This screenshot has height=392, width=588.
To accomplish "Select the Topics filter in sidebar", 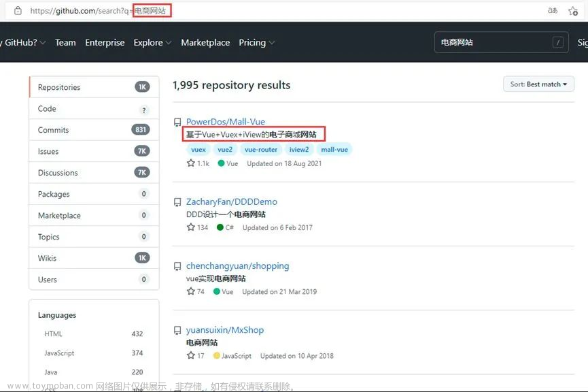I will [x=94, y=237].
